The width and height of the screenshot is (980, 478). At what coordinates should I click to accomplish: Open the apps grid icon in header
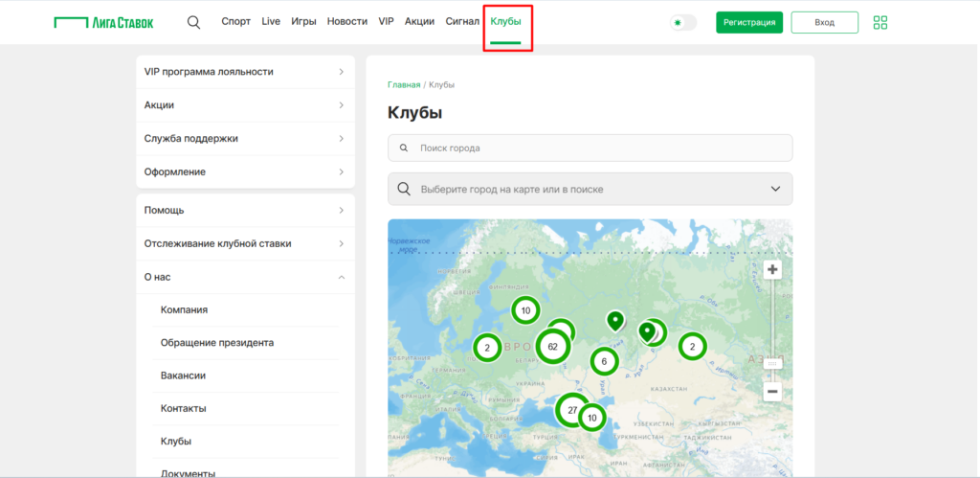(x=880, y=22)
